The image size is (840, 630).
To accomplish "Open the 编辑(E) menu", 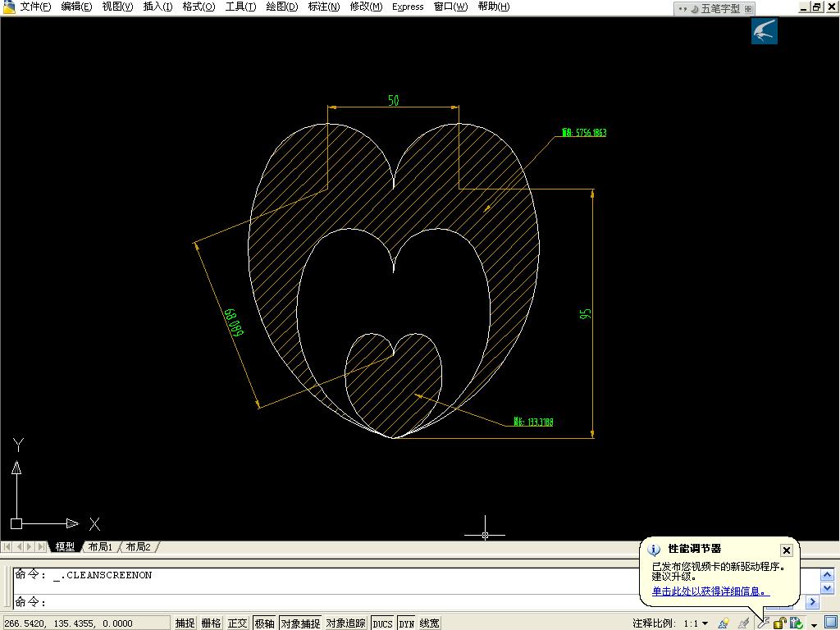I will coord(76,7).
